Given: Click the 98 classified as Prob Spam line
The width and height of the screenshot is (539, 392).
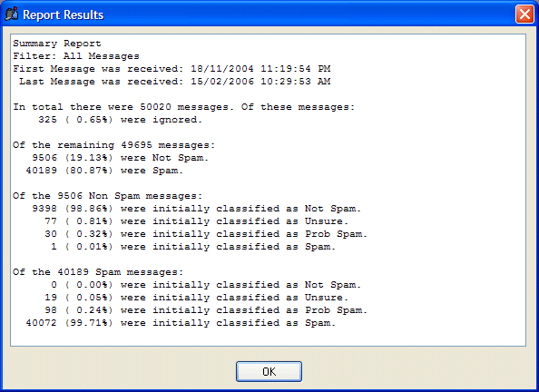Looking at the screenshot, I should click(x=206, y=310).
